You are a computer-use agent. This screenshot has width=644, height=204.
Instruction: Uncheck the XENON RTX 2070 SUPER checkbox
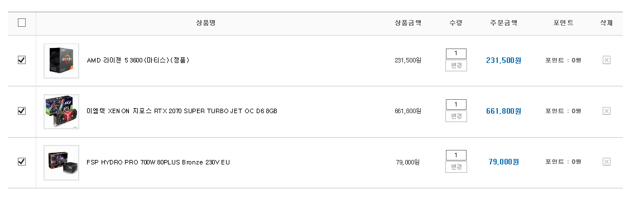[x=22, y=111]
